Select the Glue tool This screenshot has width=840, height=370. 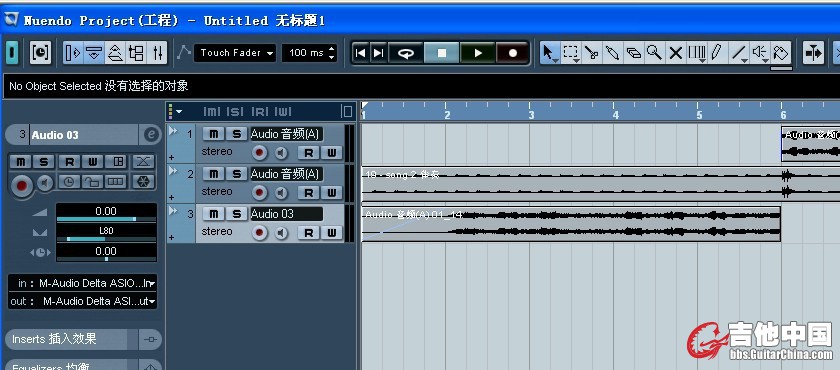[612, 52]
